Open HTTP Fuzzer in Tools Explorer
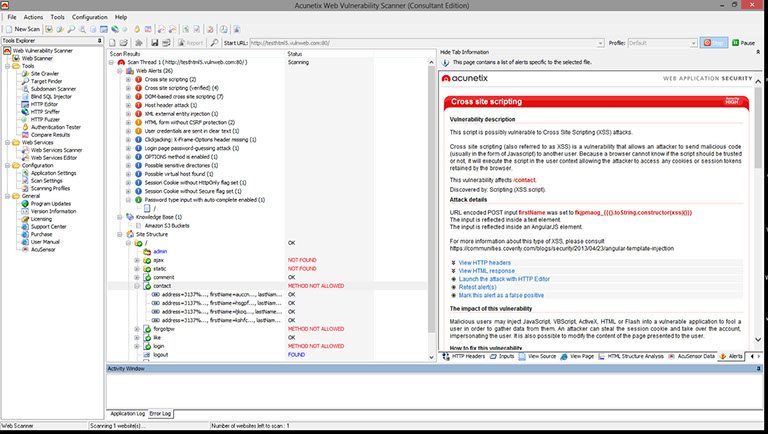 (x=45, y=120)
